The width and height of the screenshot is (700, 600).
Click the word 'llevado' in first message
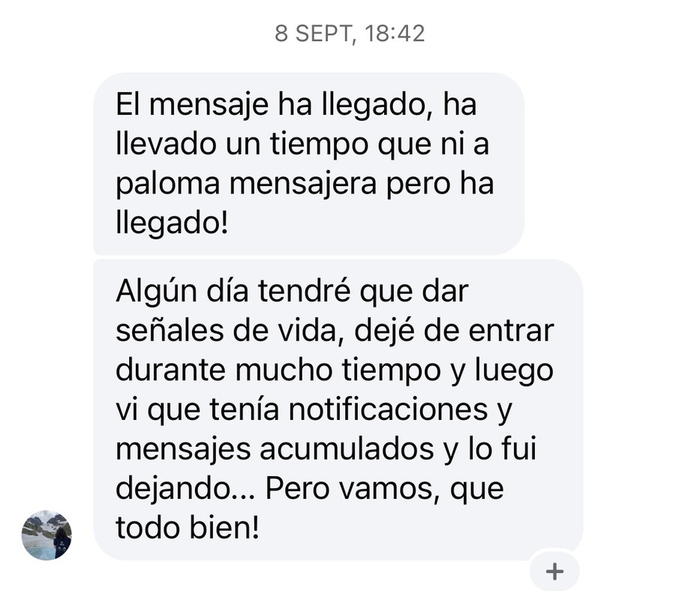point(166,145)
